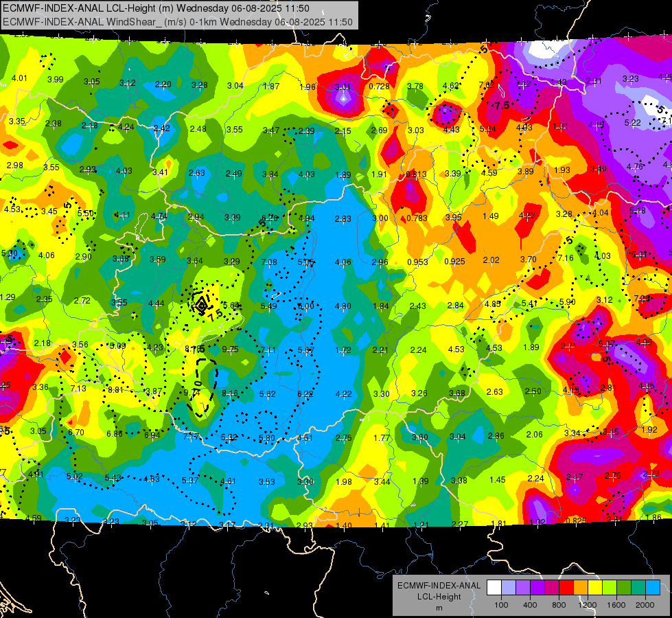Click the map value 4.76

(x=635, y=166)
